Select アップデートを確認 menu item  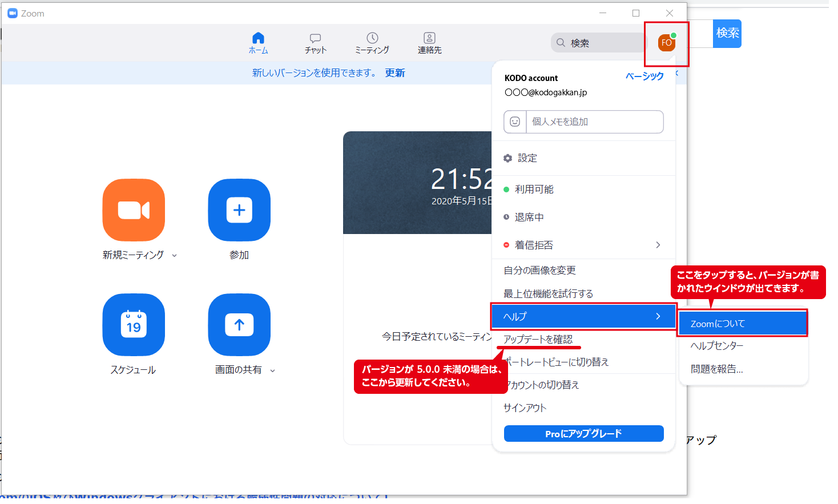538,339
